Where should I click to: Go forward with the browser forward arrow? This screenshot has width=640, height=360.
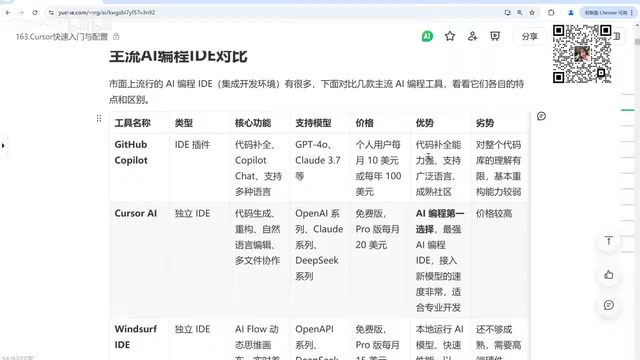pyautogui.click(x=21, y=13)
